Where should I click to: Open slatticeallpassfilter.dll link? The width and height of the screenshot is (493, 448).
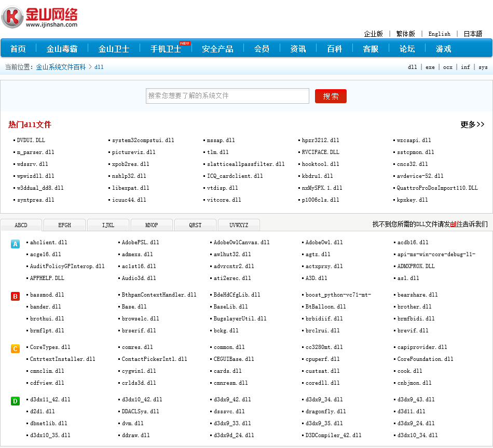click(246, 164)
